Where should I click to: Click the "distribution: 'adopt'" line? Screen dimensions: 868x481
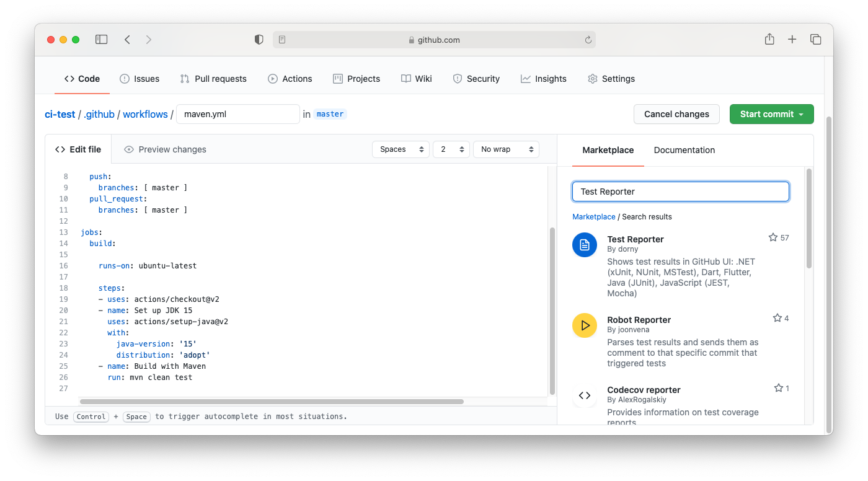coord(163,355)
